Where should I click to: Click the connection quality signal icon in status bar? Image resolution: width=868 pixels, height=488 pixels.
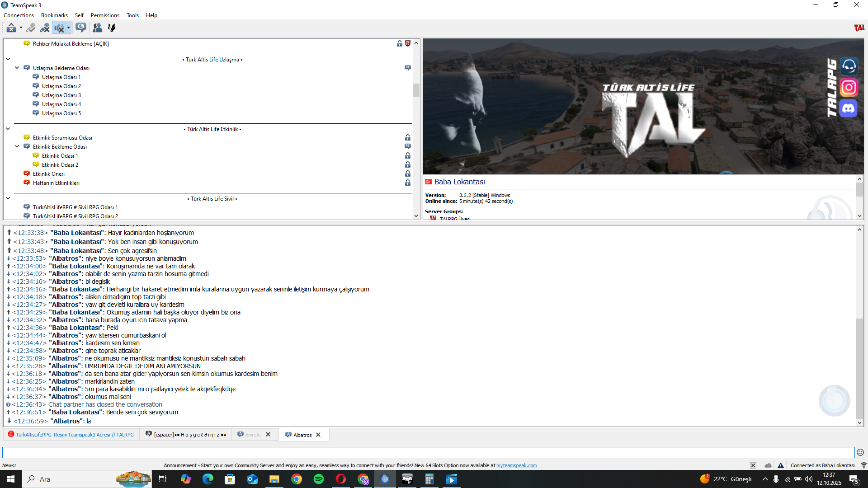tap(863, 465)
